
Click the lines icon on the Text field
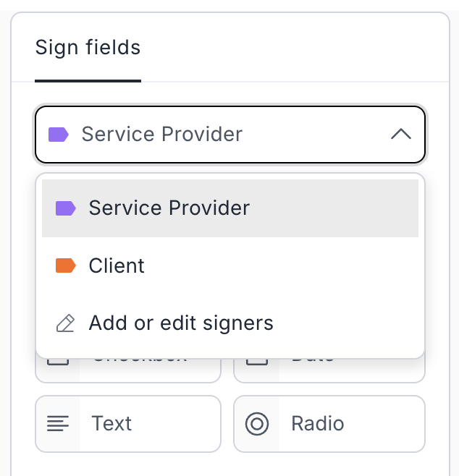58,424
